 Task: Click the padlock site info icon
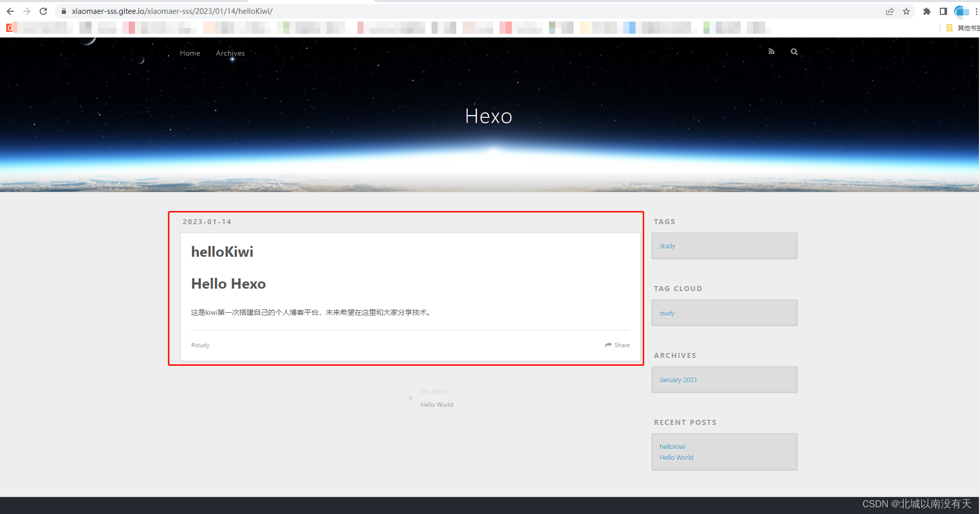(x=64, y=11)
